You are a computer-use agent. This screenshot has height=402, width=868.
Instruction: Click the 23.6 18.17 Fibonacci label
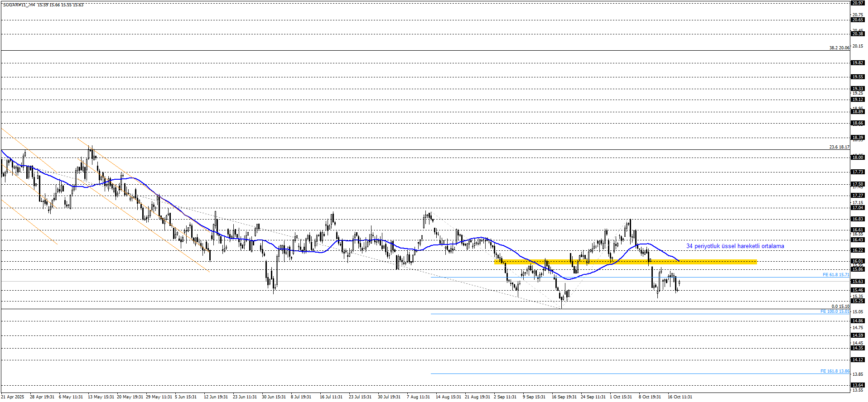(839, 147)
